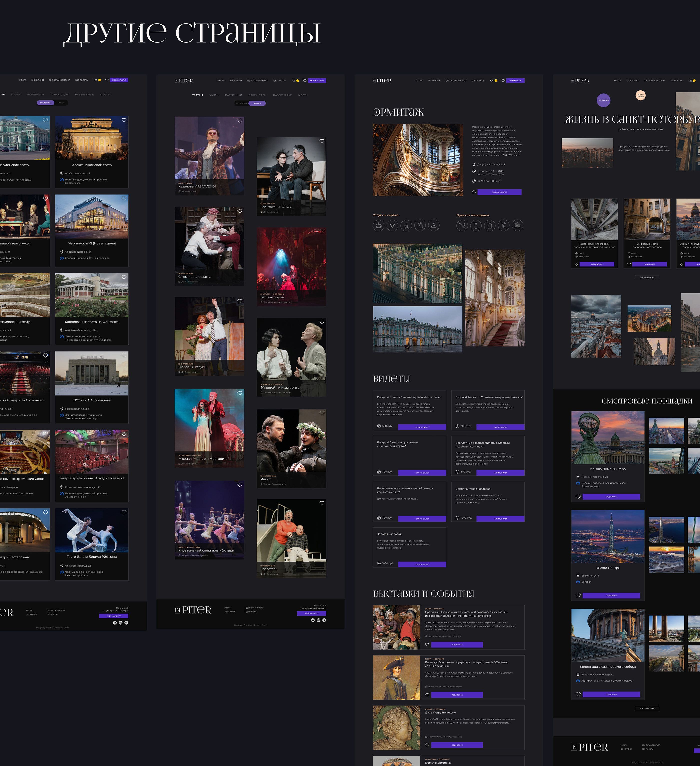Click heart icon beside Заказать билет button
700x766 pixels.
click(x=474, y=192)
